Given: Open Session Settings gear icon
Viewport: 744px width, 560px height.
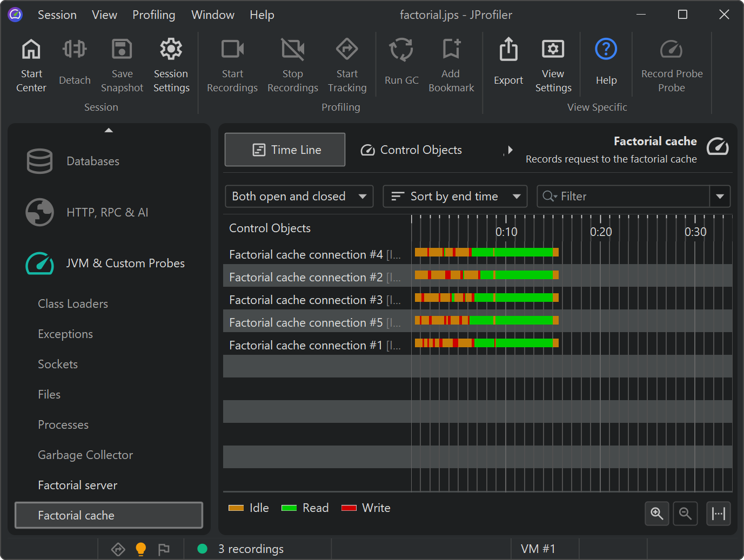Looking at the screenshot, I should (x=171, y=50).
